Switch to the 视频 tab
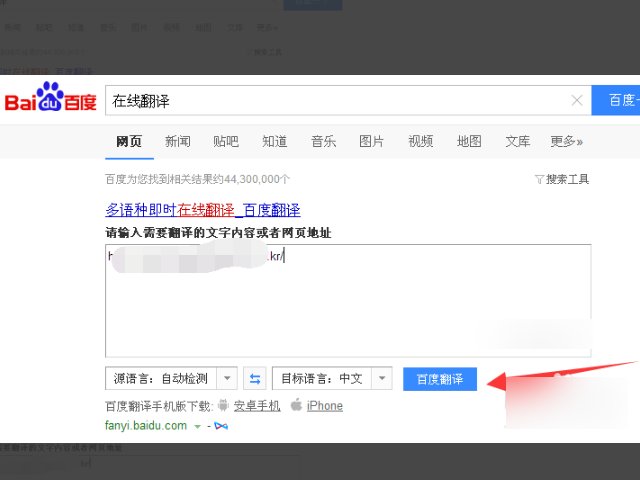640x480 pixels. click(x=420, y=142)
